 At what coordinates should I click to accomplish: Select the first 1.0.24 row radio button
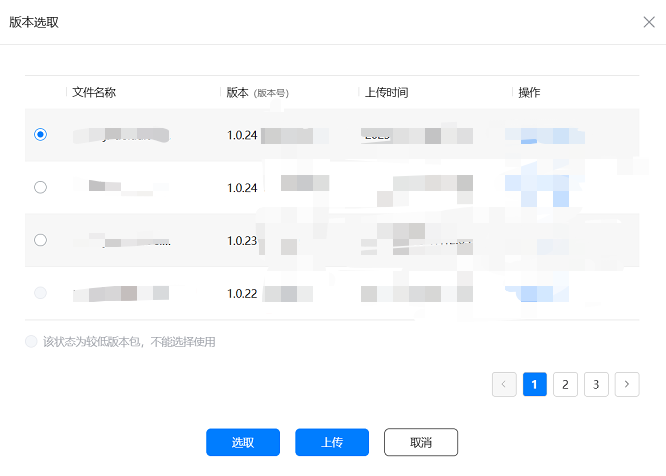(40, 135)
